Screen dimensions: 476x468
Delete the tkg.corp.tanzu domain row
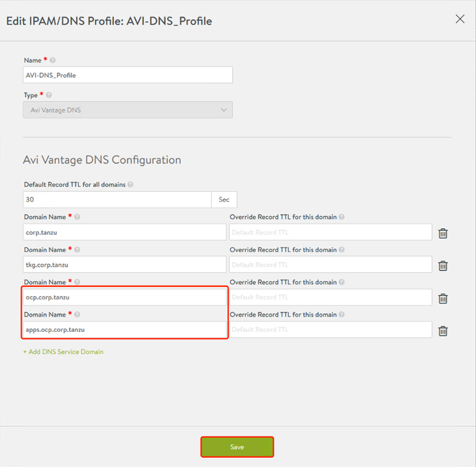click(x=443, y=266)
